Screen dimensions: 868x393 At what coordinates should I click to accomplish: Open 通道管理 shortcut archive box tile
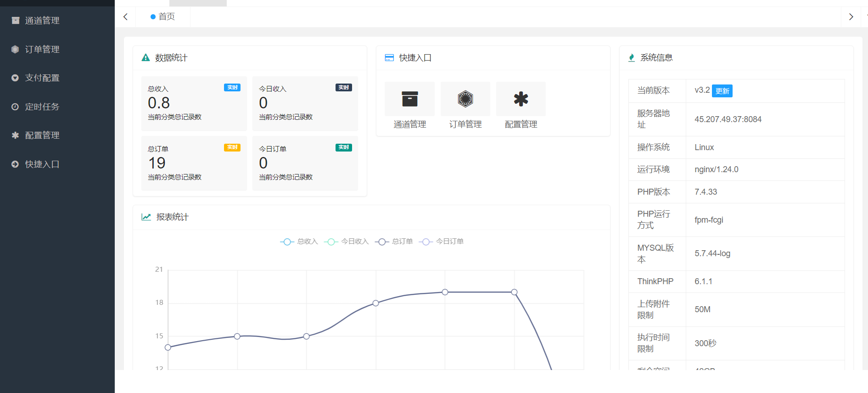[409, 99]
